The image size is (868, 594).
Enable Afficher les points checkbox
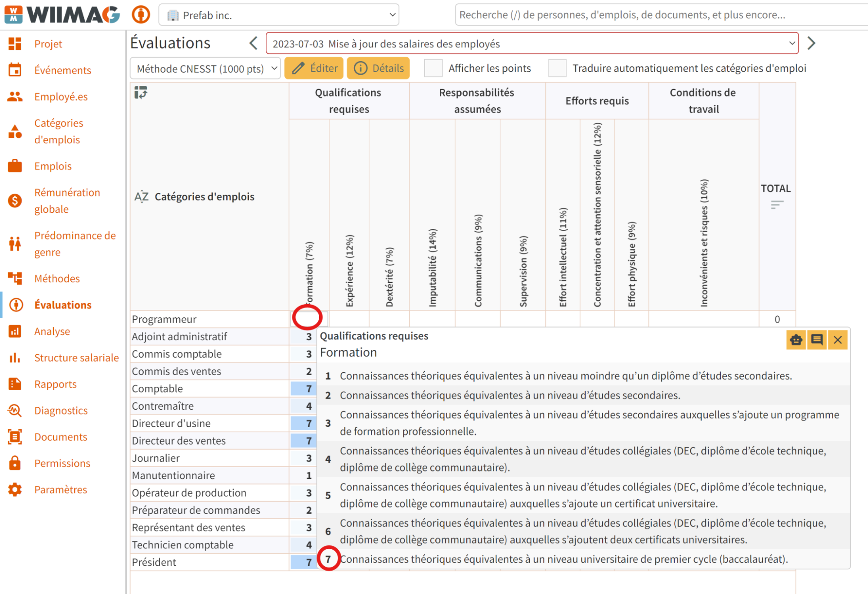tap(433, 68)
